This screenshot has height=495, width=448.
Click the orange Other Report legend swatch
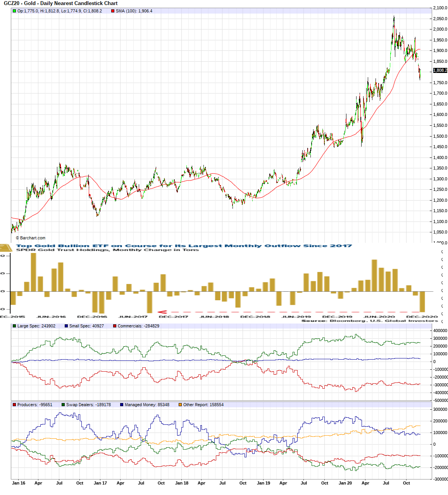coord(180,405)
